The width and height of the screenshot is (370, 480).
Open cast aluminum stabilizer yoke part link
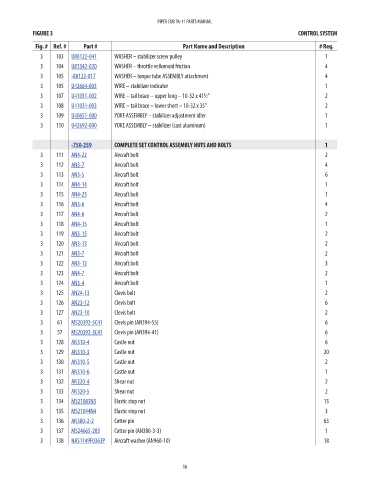click(x=84, y=125)
